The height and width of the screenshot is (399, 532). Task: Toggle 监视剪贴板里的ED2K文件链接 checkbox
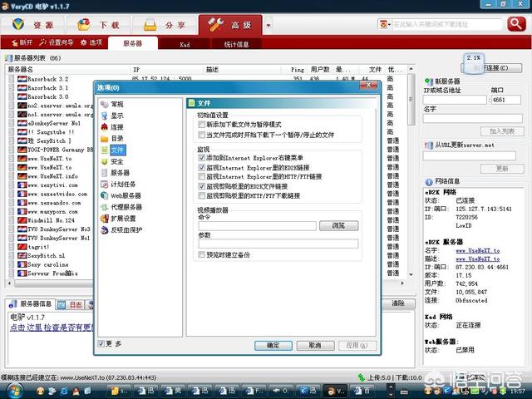[x=202, y=186]
